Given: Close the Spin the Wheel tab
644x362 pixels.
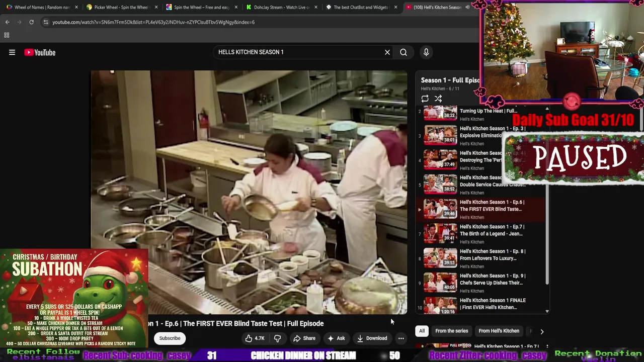Looking at the screenshot, I should coord(236,7).
